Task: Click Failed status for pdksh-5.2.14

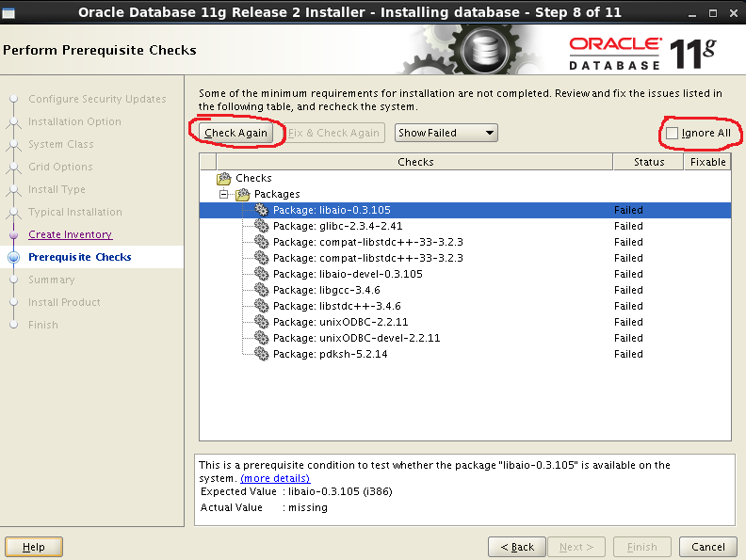Action: pos(628,354)
